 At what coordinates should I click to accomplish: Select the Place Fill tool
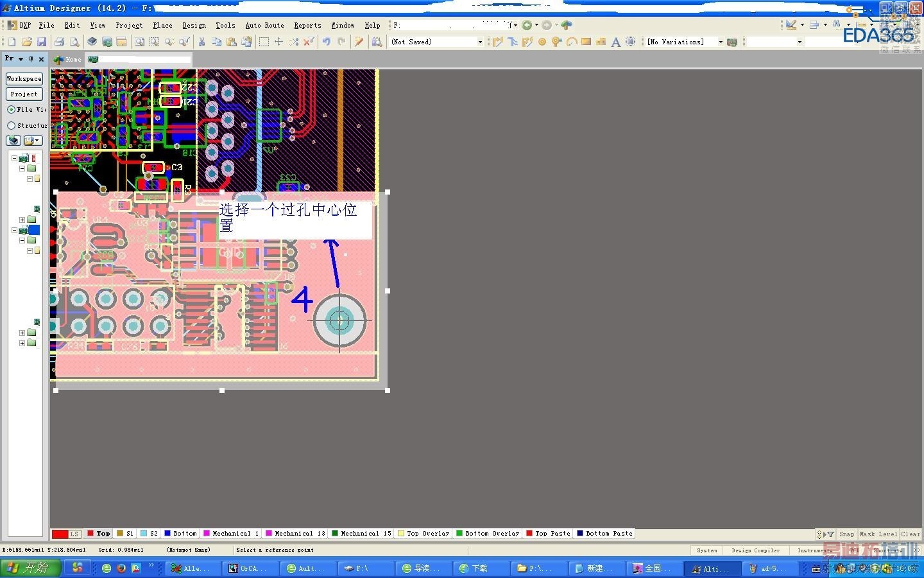586,42
